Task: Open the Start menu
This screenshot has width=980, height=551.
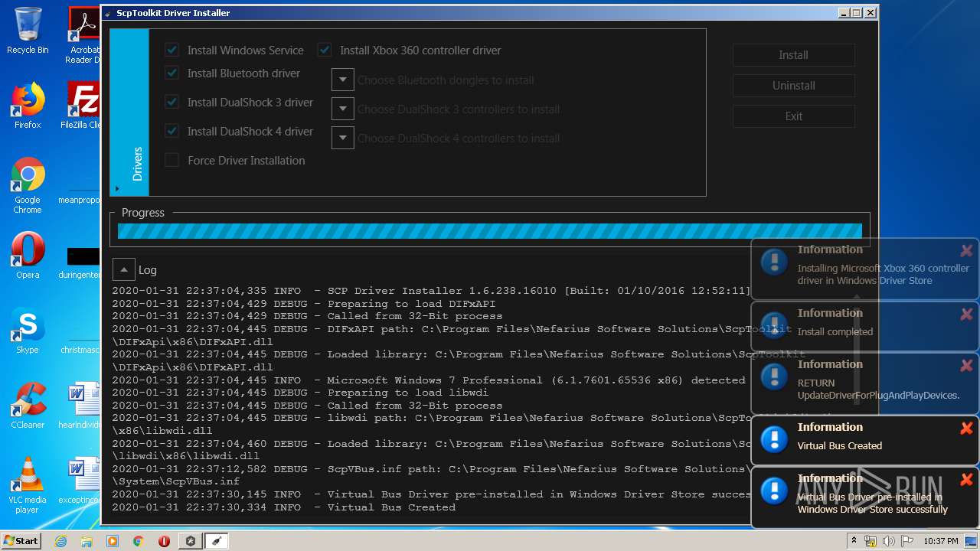Action: point(21,541)
